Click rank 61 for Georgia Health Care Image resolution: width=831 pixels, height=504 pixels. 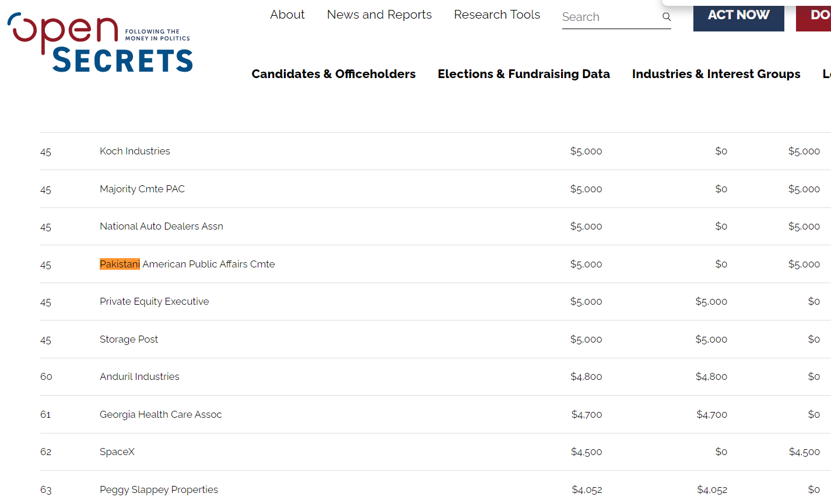[45, 414]
